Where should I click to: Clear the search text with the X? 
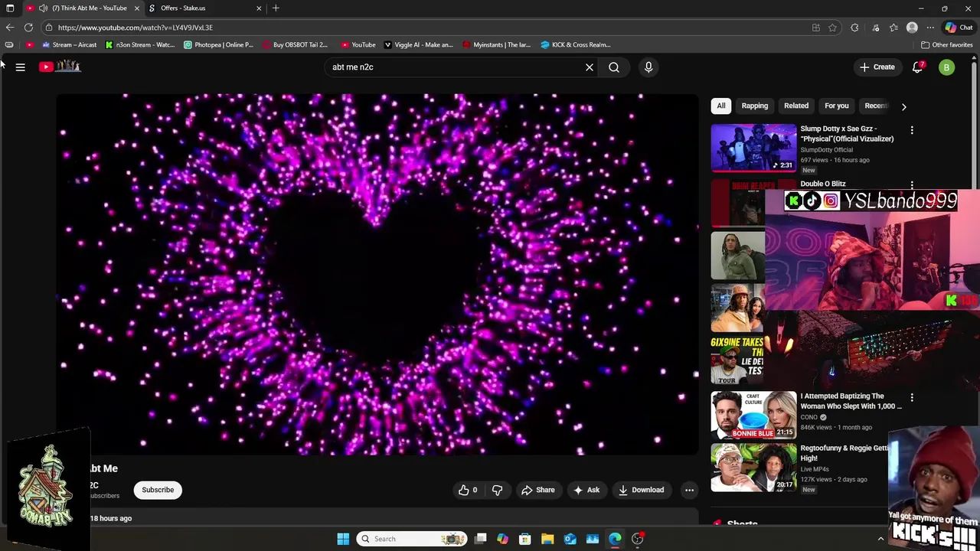[590, 67]
